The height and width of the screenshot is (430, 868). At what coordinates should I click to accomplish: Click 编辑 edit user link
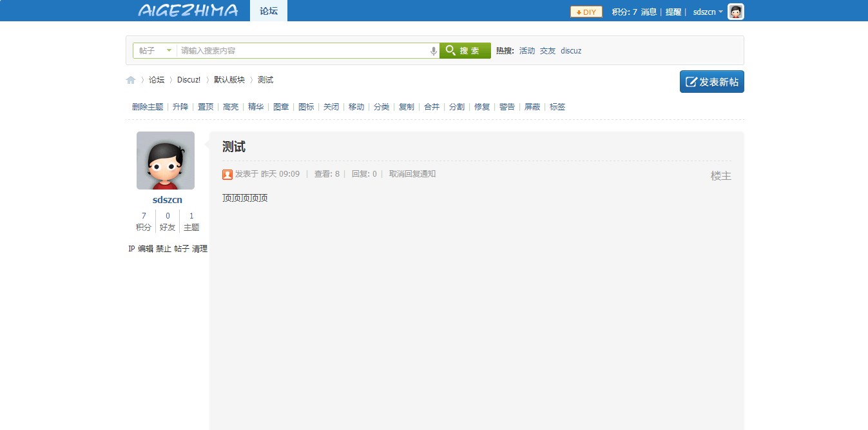[x=146, y=249]
